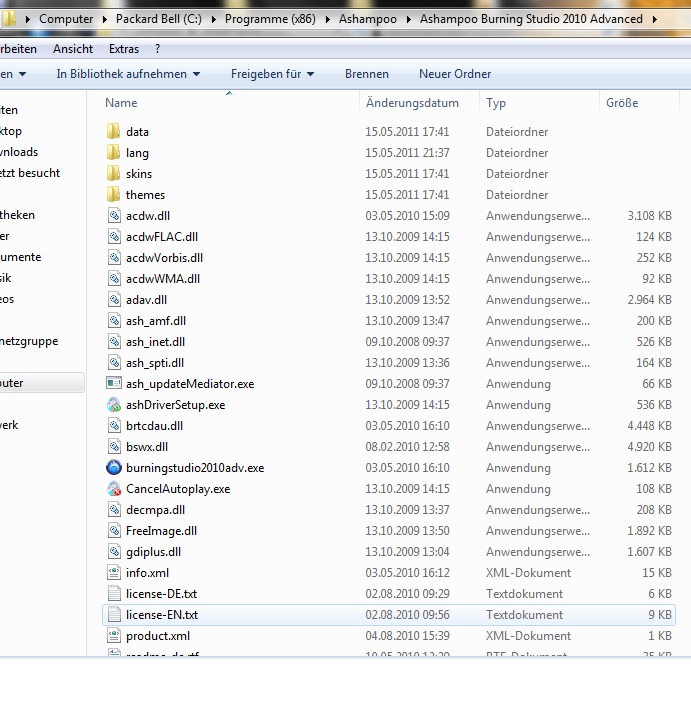Screen dimensions: 691x725
Task: Select the ash_updateMediator.exe icon
Action: tap(113, 384)
